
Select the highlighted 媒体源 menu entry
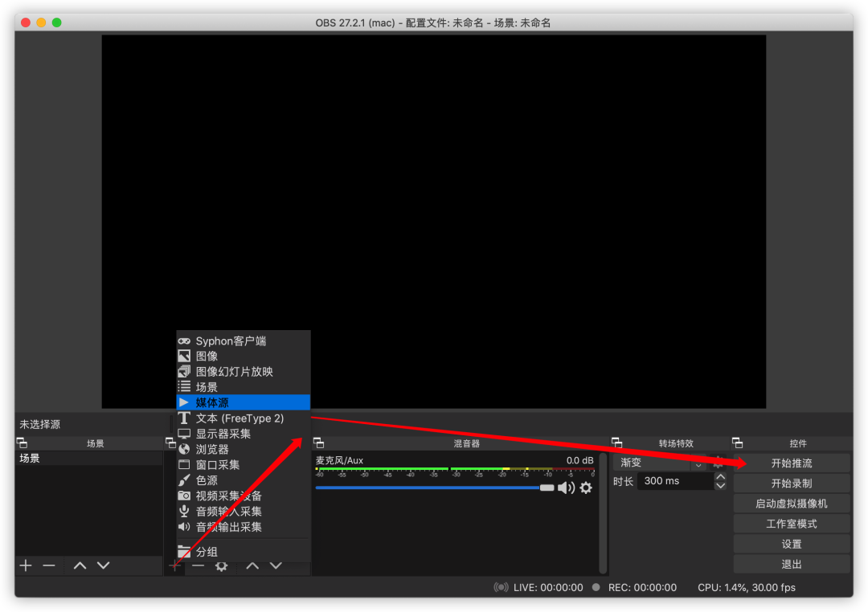pyautogui.click(x=243, y=402)
